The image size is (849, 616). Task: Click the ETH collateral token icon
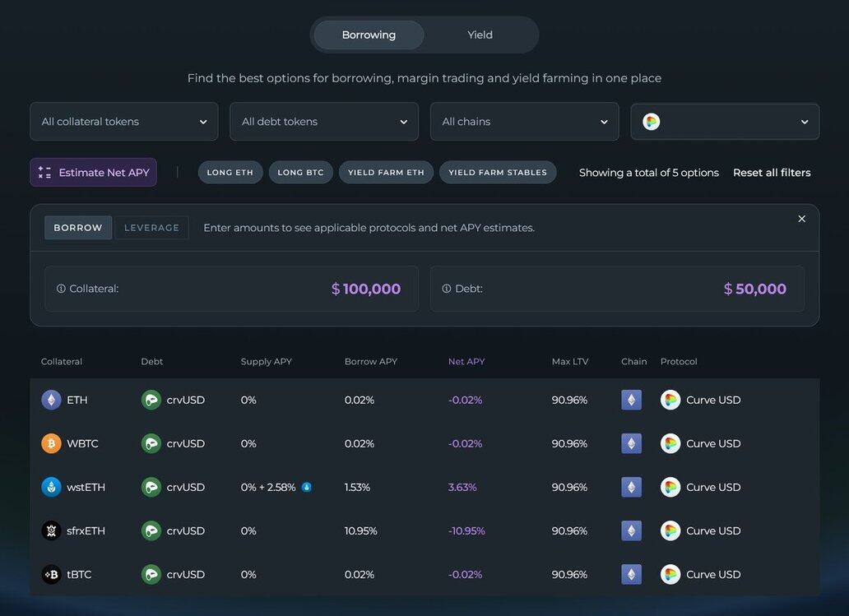51,400
